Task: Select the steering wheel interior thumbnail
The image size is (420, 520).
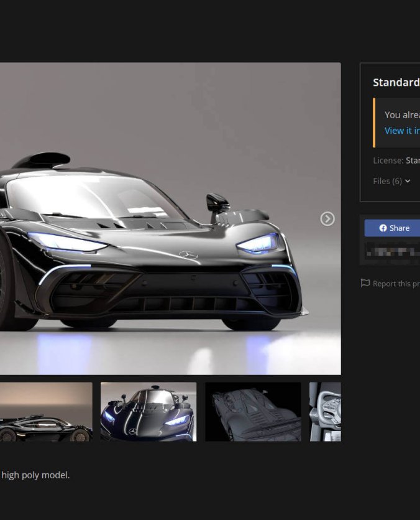Action: 326,412
